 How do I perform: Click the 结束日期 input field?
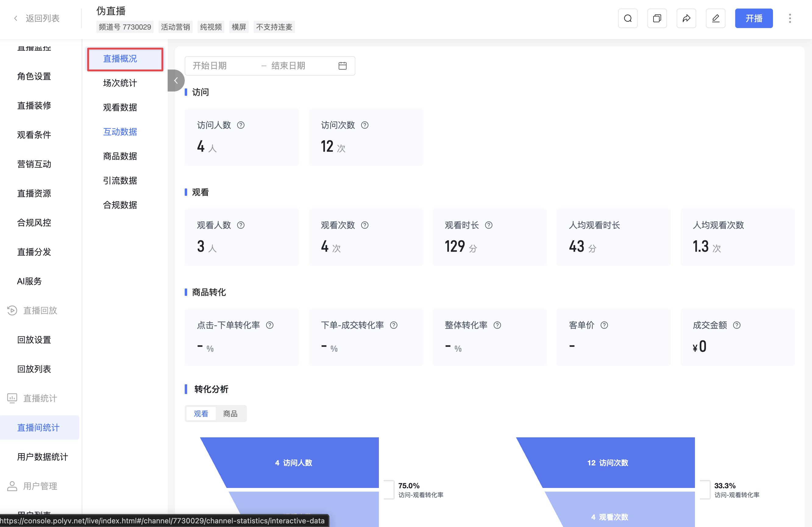tap(300, 66)
